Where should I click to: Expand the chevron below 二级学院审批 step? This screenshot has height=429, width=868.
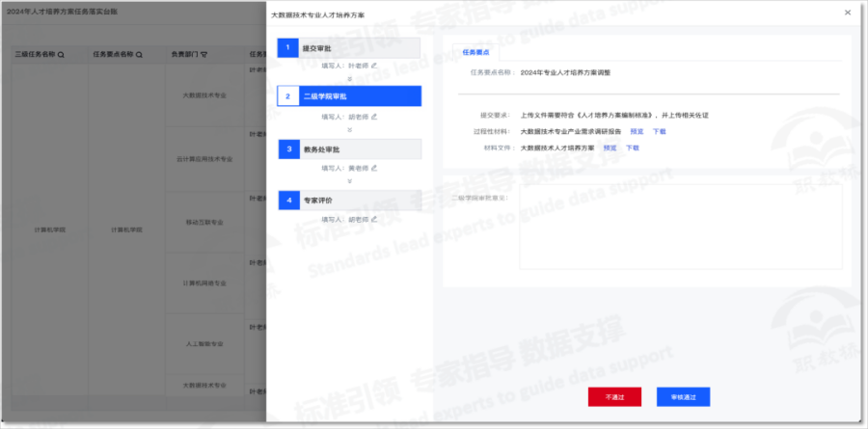click(349, 128)
